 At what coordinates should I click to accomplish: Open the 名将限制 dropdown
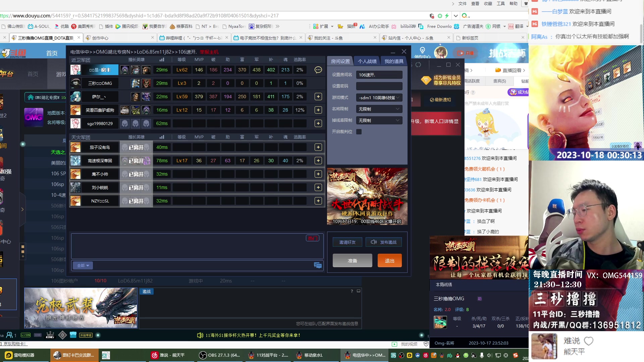click(379, 109)
